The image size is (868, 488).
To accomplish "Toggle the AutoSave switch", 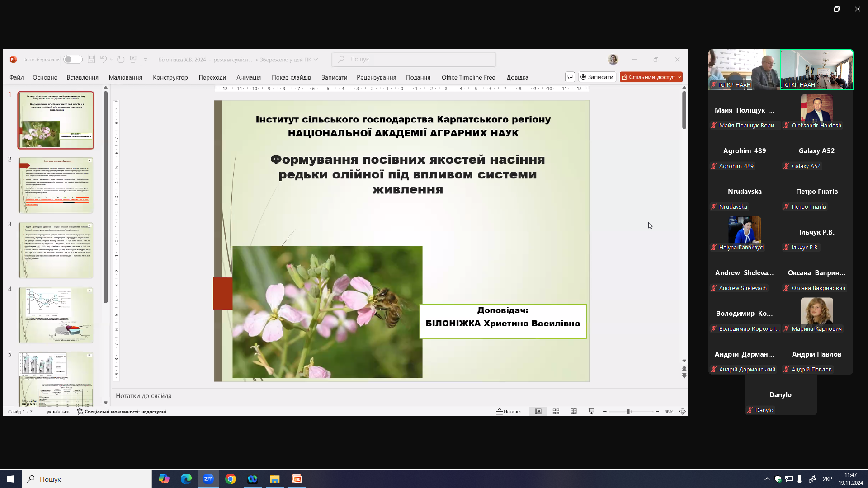I will point(72,59).
